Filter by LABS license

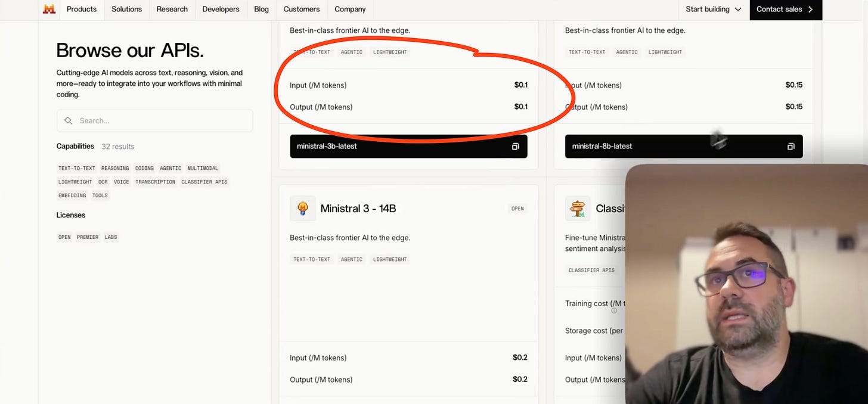click(111, 237)
